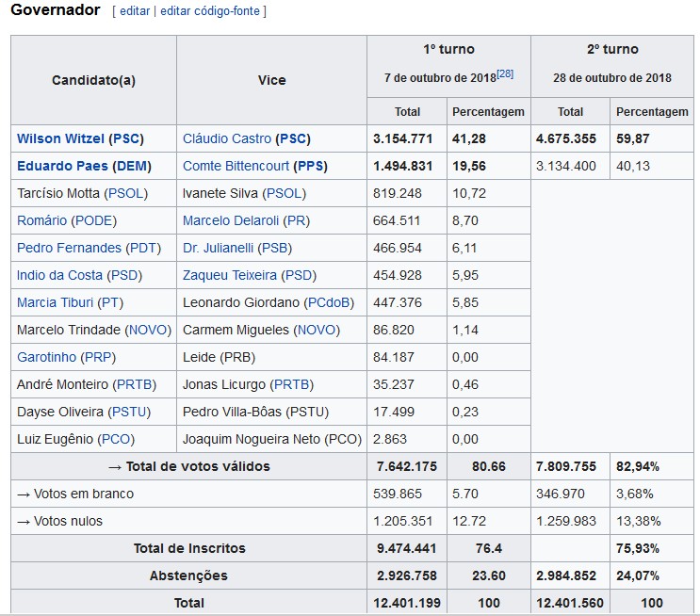700x616 pixels.
Task: Click the Zaqueu Teixeira link
Action: (230, 275)
